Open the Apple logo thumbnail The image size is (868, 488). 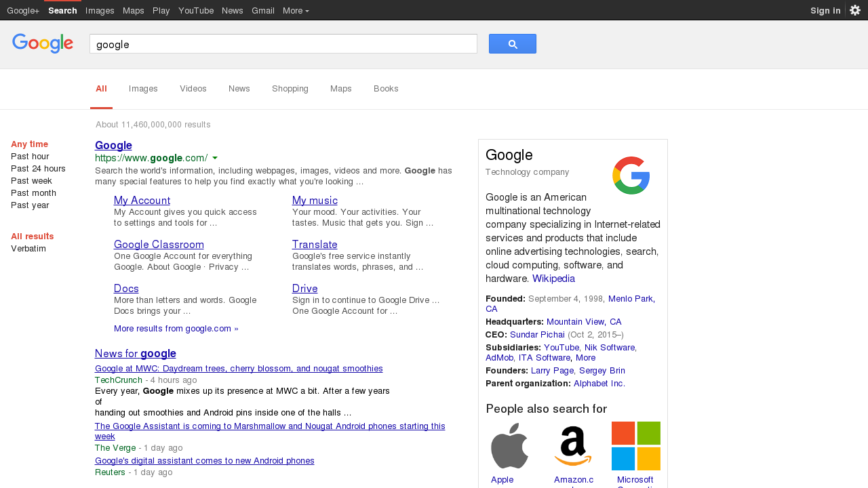pyautogui.click(x=510, y=446)
